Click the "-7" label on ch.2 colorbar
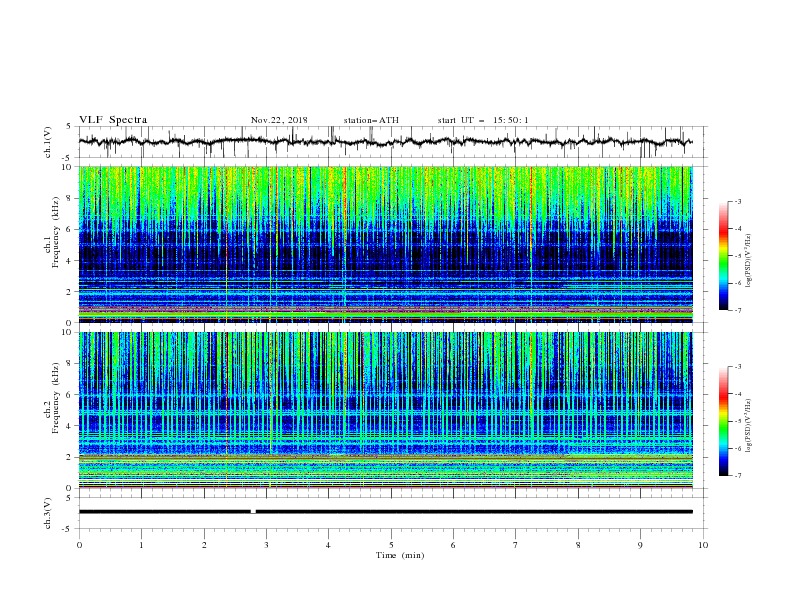792x612 pixels. pyautogui.click(x=738, y=475)
